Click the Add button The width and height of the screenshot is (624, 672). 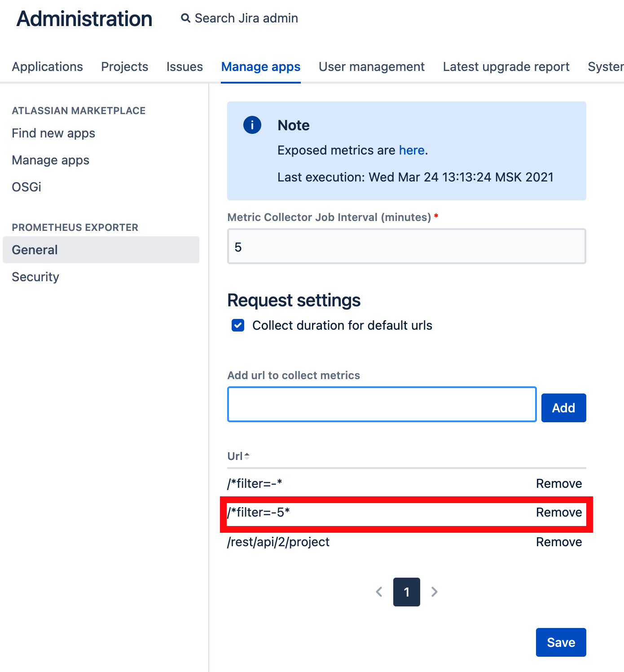564,408
